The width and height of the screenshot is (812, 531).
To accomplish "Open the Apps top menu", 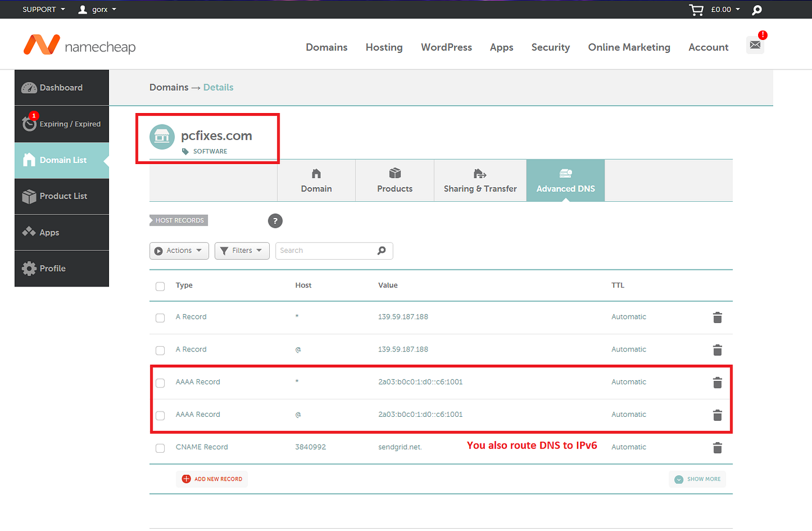I will (x=502, y=47).
